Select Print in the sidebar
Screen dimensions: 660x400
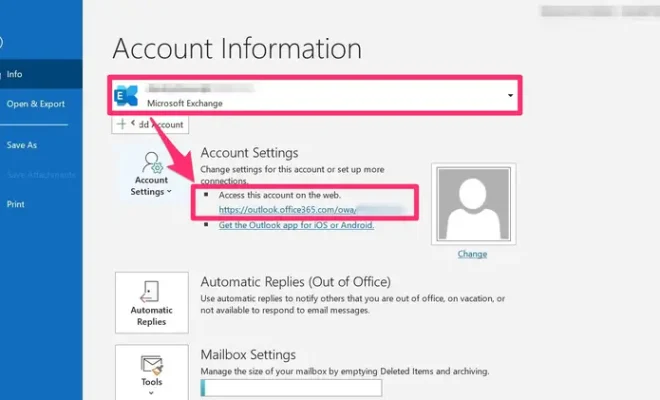coord(16,204)
